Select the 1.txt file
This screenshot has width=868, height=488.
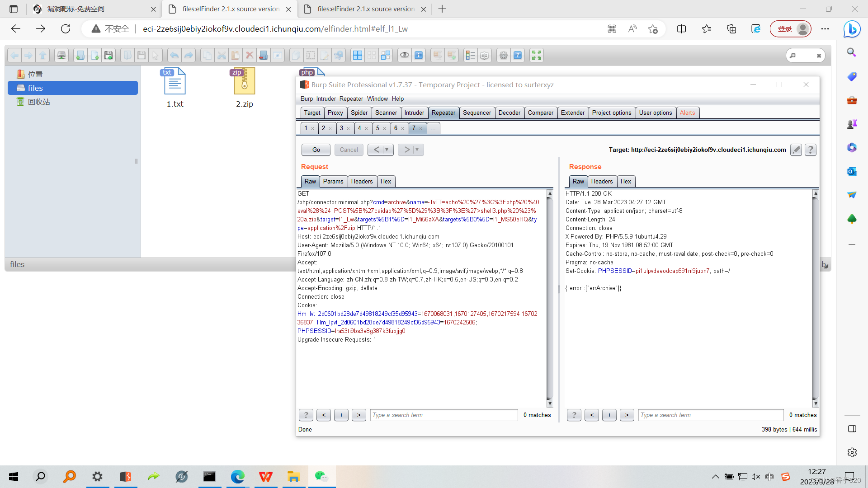(175, 88)
